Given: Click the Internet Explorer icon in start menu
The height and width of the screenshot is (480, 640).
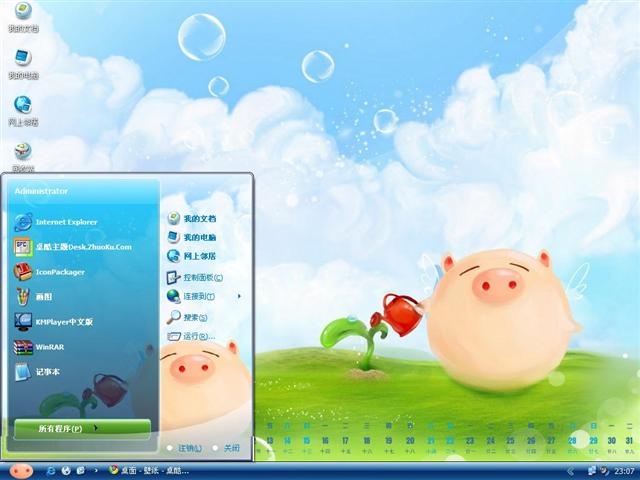Looking at the screenshot, I should coord(23,222).
